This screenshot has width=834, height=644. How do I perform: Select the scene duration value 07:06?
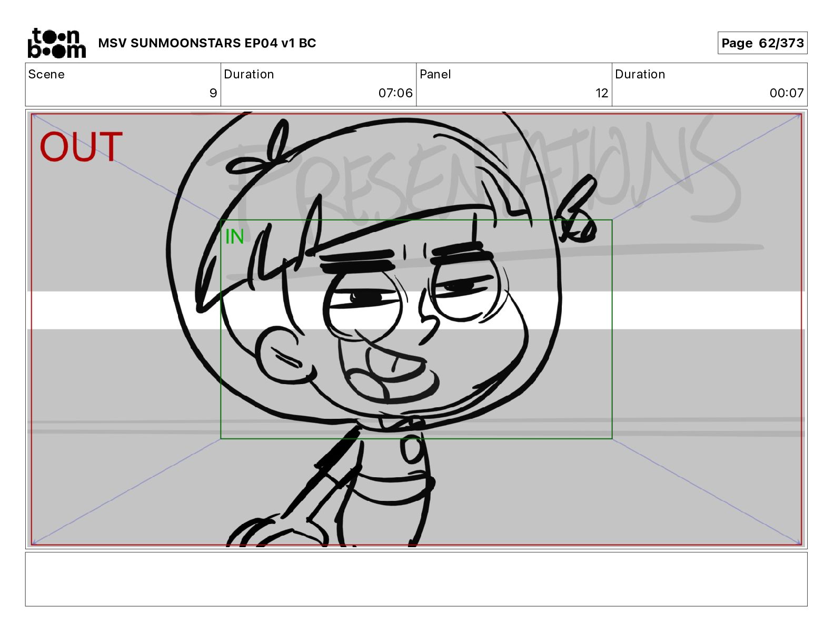[395, 93]
